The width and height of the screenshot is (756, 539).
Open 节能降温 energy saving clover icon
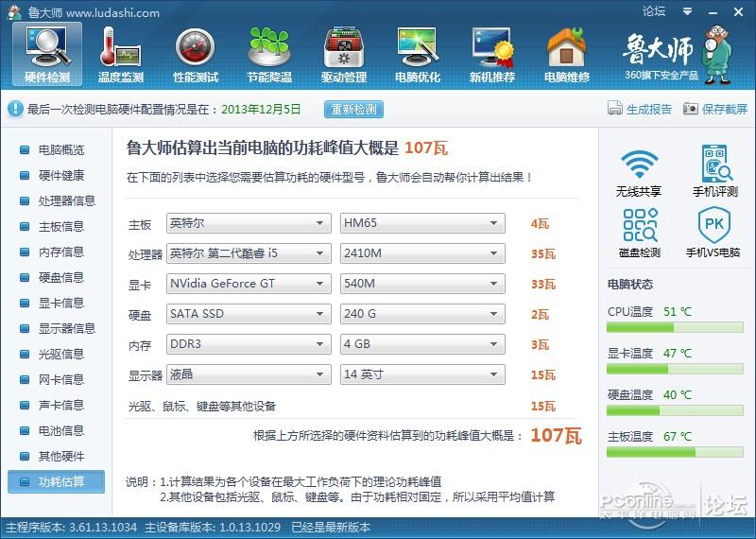coord(269,54)
